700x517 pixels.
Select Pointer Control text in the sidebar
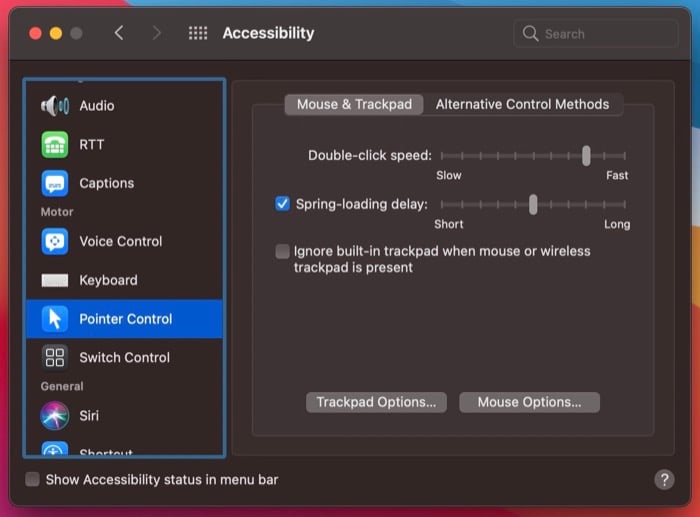click(x=125, y=319)
